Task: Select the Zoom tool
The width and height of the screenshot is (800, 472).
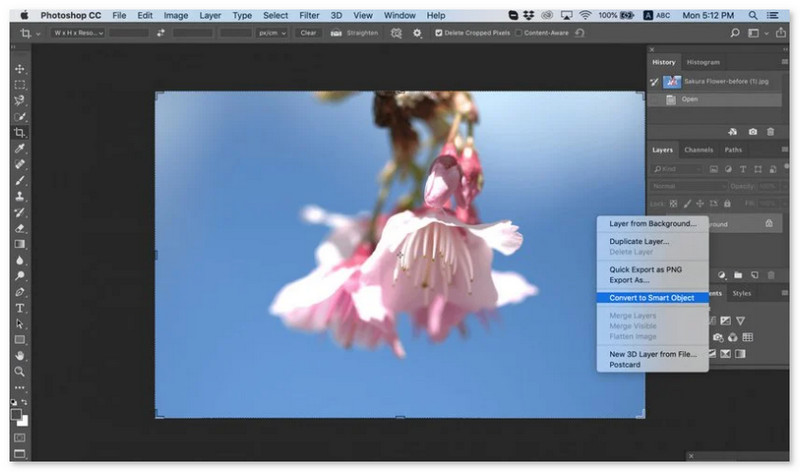Action: tap(20, 371)
